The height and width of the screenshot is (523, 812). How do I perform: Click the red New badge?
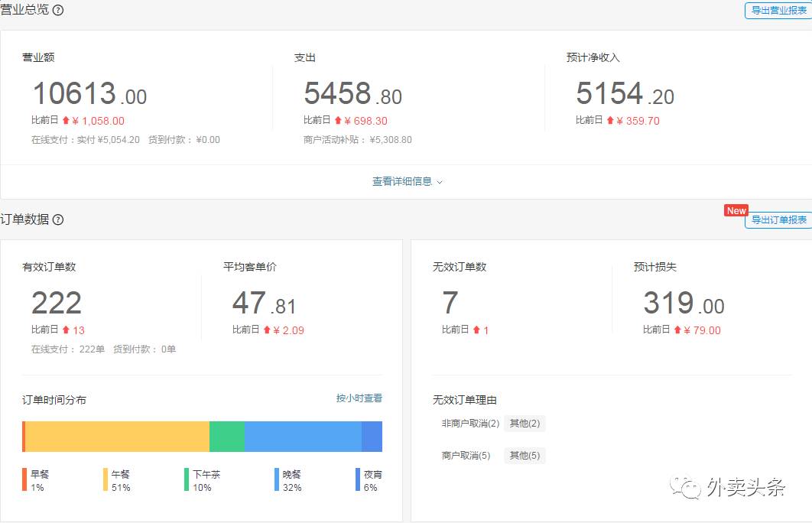pyautogui.click(x=736, y=210)
